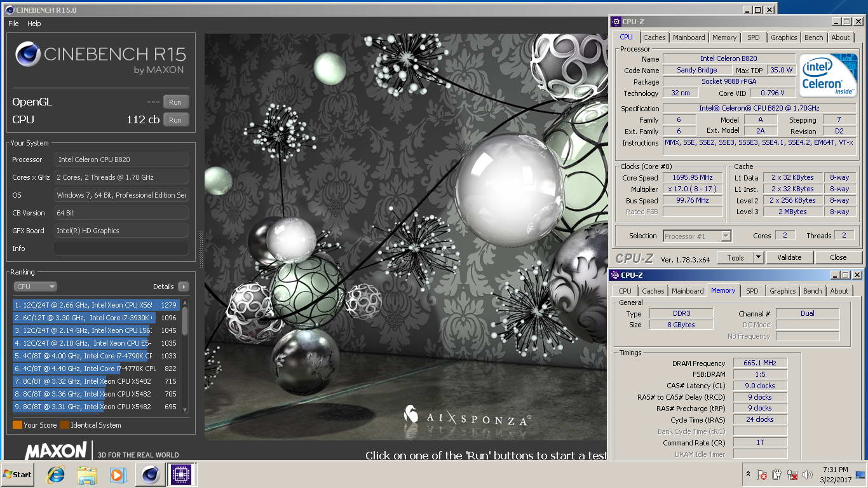This screenshot has width=868, height=488.
Task: Click Validate button in CPU-Z
Action: 789,257
